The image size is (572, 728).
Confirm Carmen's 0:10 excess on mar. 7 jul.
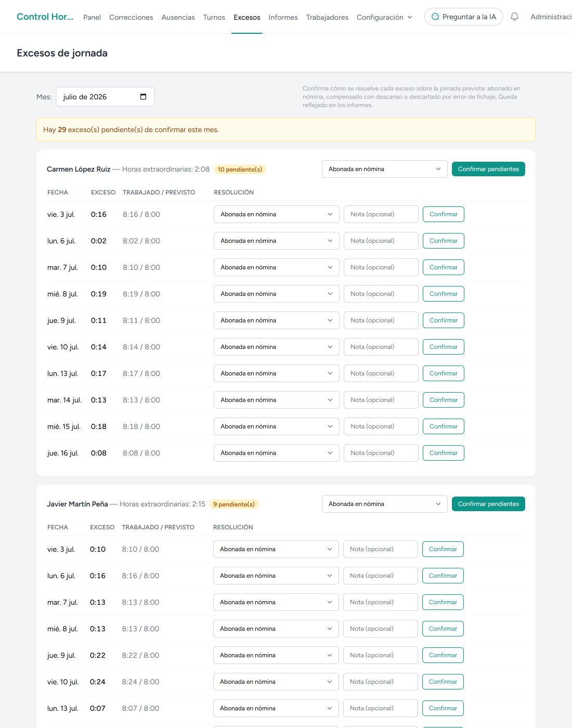[444, 267]
